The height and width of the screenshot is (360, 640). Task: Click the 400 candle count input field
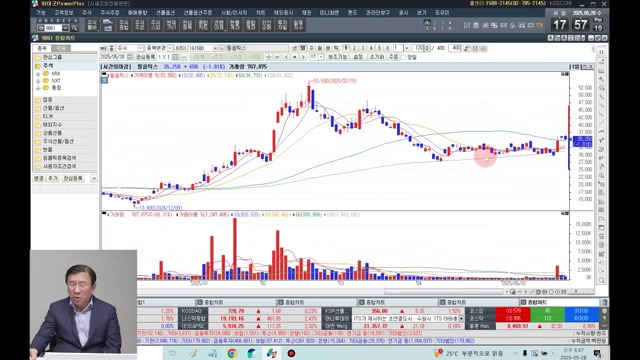click(455, 48)
